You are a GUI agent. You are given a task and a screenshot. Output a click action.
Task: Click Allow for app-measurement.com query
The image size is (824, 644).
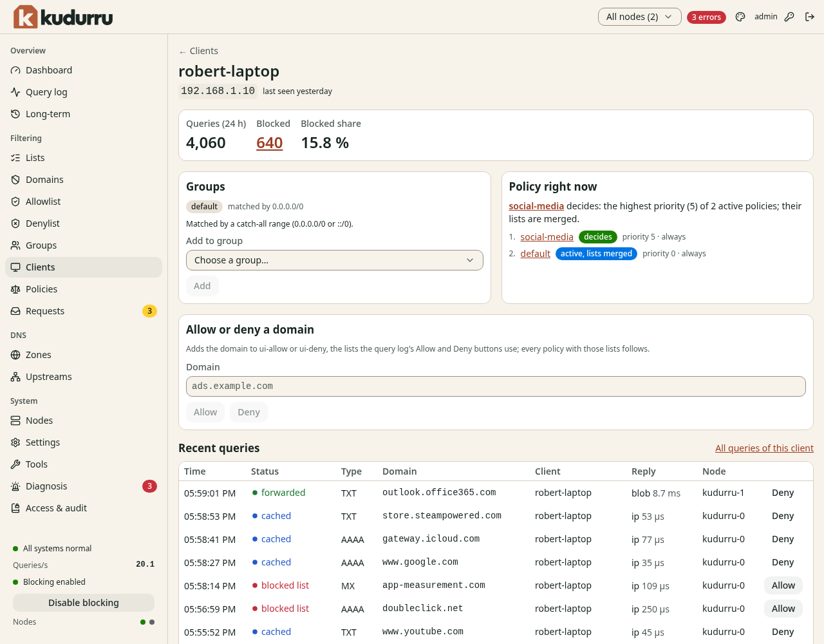pyautogui.click(x=783, y=585)
